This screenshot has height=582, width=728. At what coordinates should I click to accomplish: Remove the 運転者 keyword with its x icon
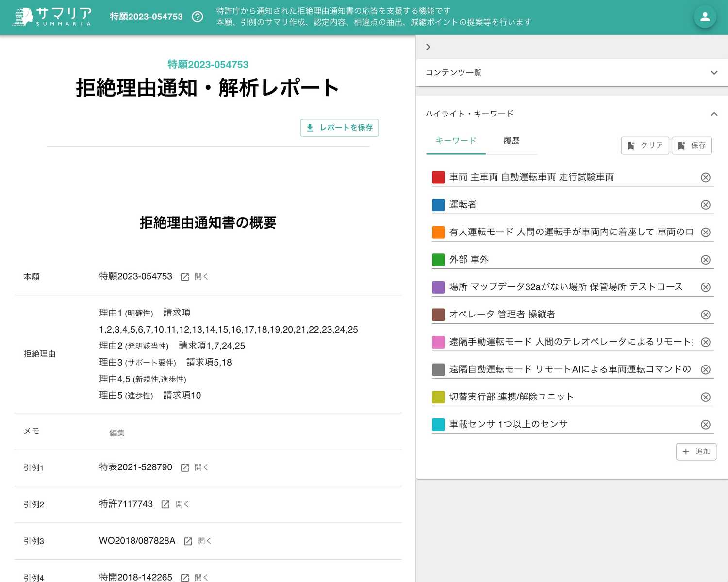point(705,204)
